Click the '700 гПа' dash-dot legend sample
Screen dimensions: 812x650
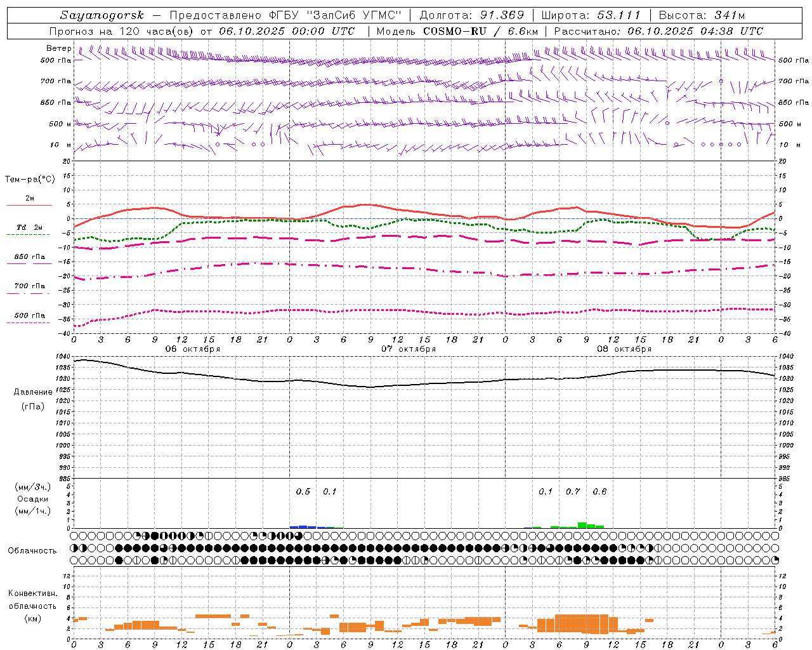coord(28,293)
